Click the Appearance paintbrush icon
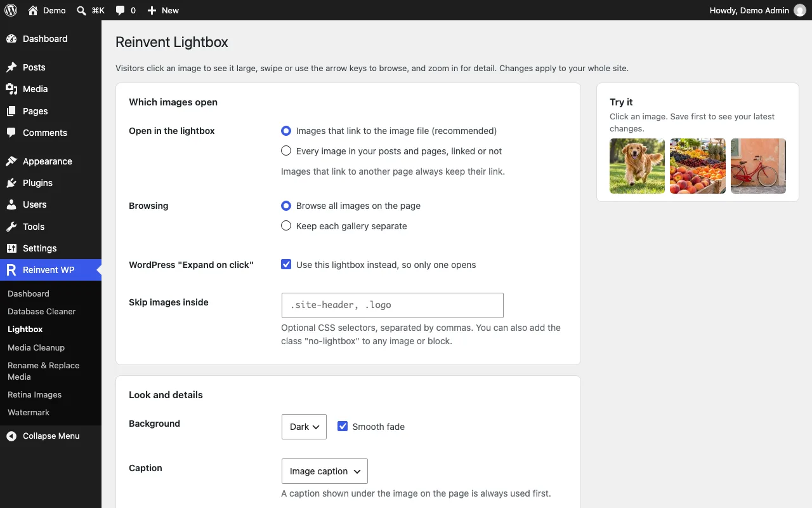 11,161
